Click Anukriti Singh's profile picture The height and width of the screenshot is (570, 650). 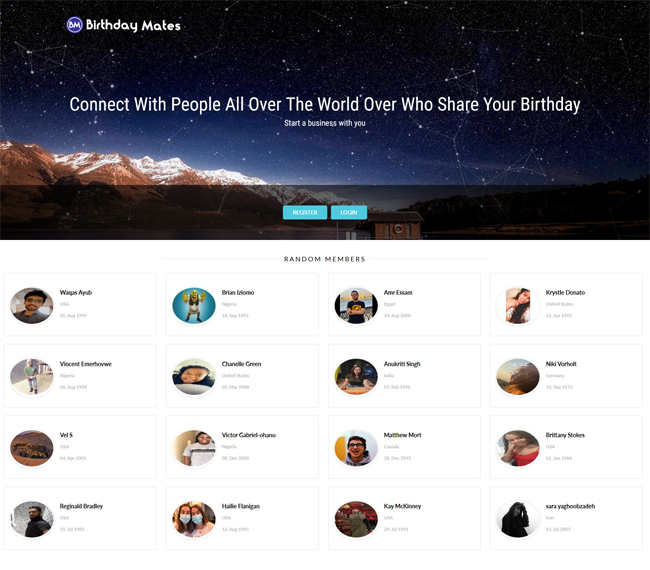click(x=356, y=376)
